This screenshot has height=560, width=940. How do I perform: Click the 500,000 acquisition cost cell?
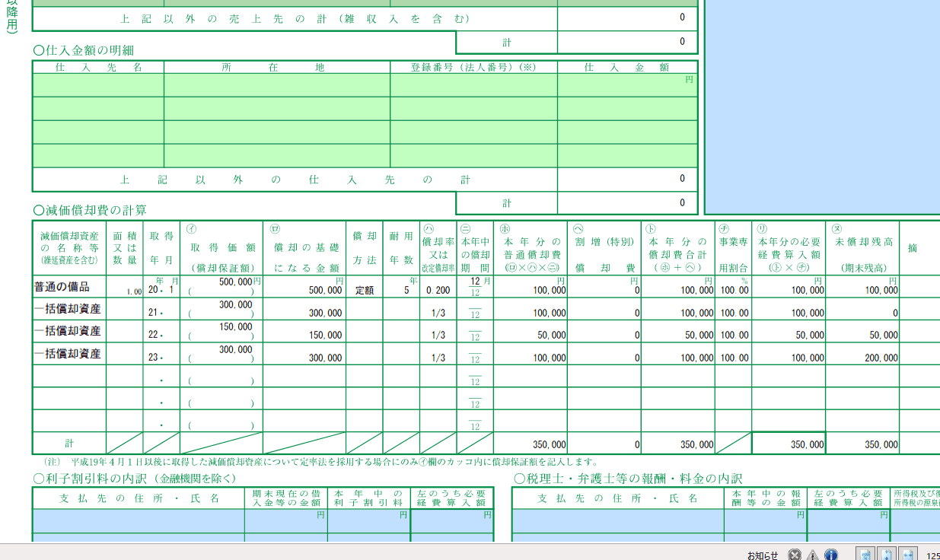[x=221, y=286]
